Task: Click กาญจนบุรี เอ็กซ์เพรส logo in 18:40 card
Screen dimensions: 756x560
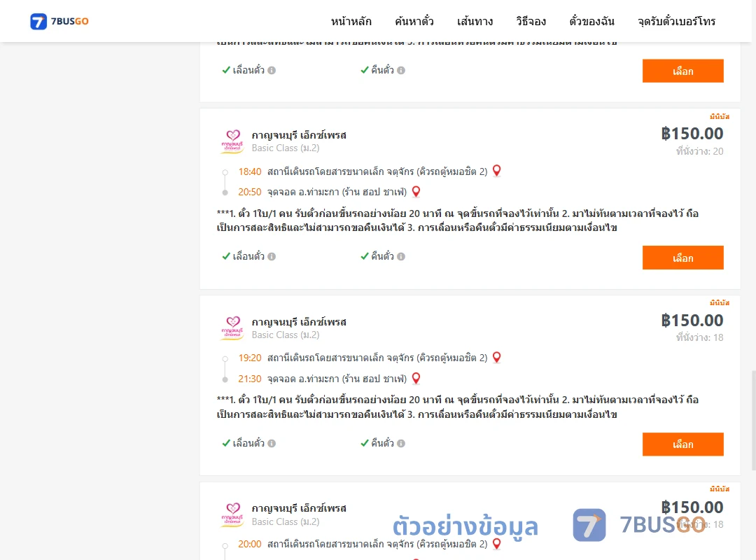Action: tap(232, 141)
